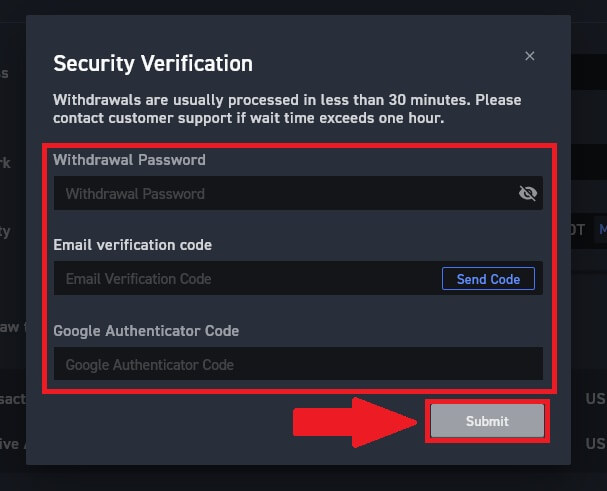Click the lower US text behind dialog

[595, 443]
